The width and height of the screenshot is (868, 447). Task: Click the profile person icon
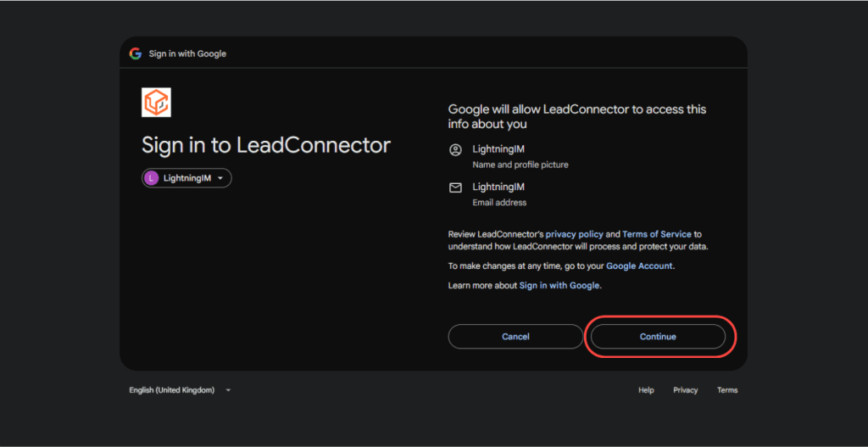[x=455, y=150]
